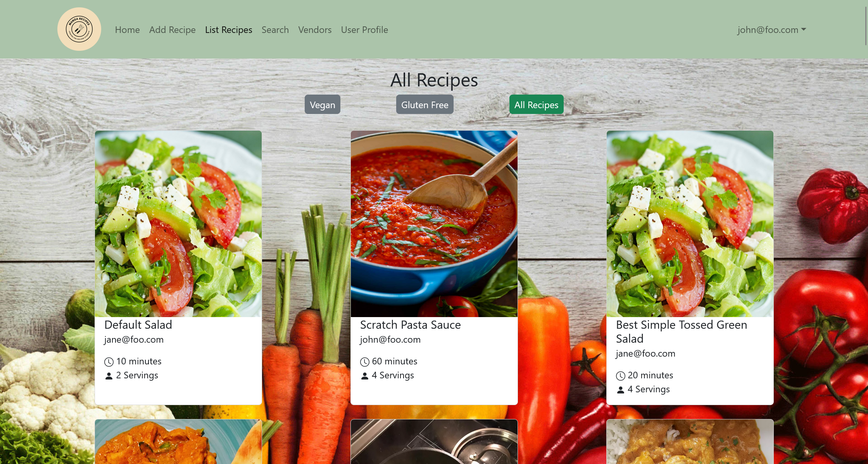Click the Home navigation link
This screenshot has width=868, height=464.
(127, 29)
